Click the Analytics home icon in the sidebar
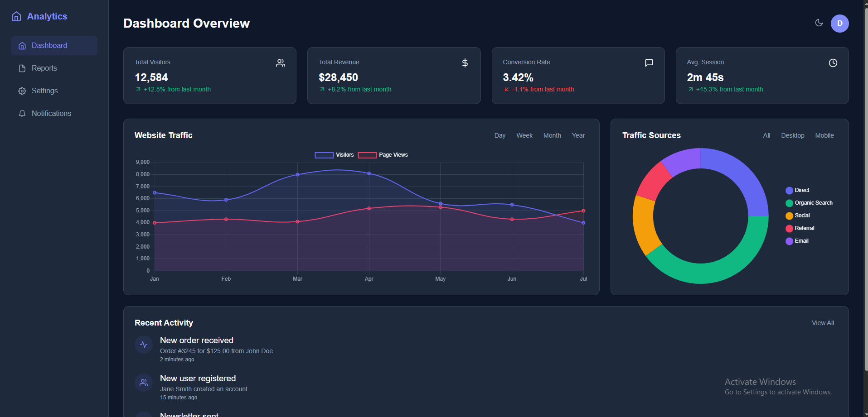The width and height of the screenshot is (868, 417). pos(16,16)
